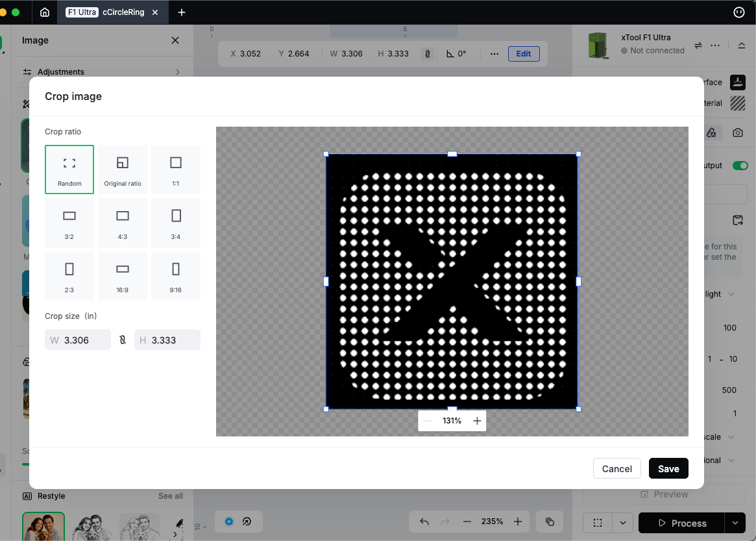Select the 1:1 crop ratio
The image size is (756, 541).
(176, 169)
